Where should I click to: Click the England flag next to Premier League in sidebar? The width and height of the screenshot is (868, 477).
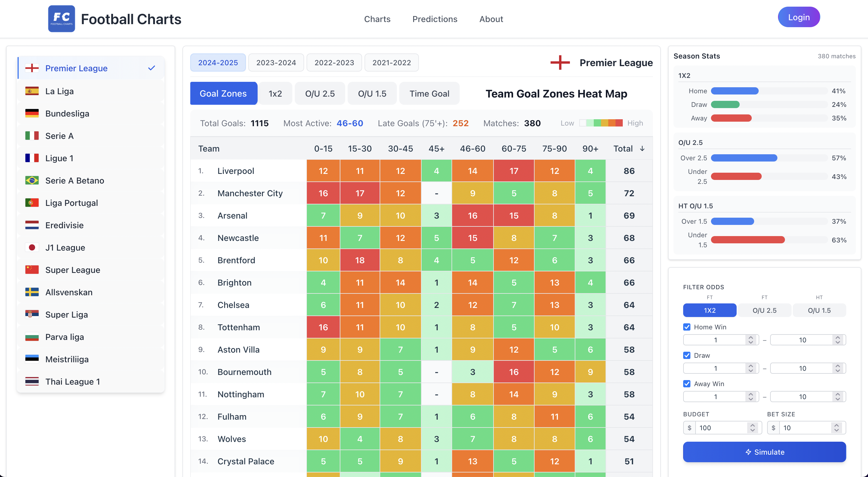pyautogui.click(x=32, y=68)
